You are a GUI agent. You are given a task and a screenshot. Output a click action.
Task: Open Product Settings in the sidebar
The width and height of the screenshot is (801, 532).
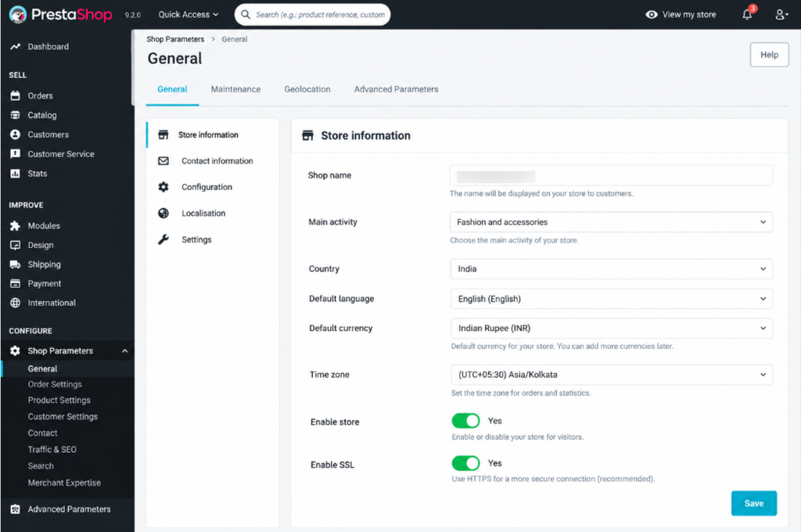pos(59,400)
